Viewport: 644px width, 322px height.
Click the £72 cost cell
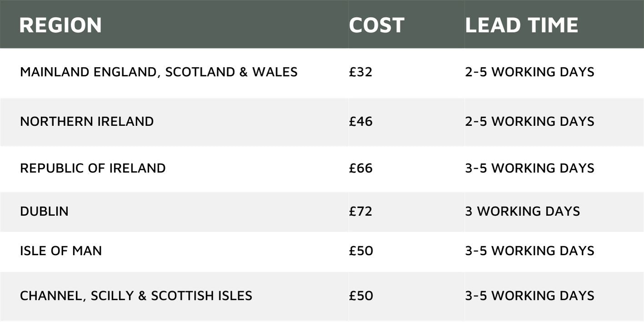pos(361,212)
